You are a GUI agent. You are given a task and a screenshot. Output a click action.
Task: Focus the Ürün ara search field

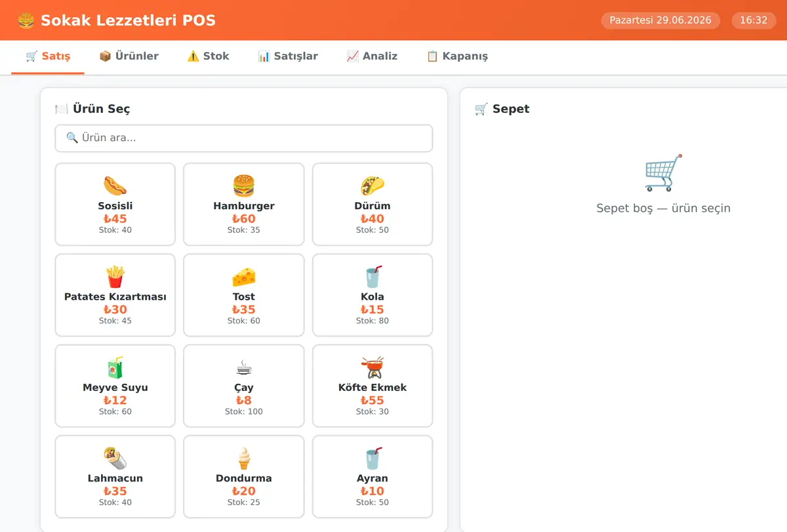(244, 138)
